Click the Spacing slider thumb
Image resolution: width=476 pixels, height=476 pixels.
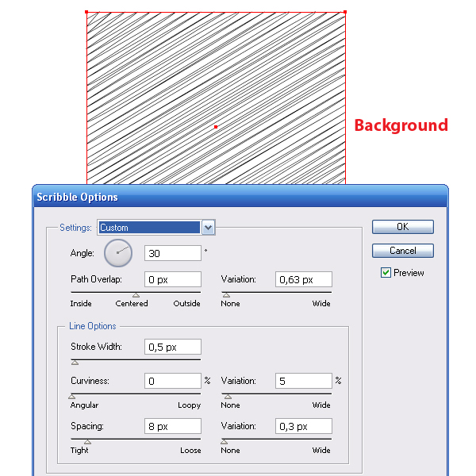(x=87, y=442)
